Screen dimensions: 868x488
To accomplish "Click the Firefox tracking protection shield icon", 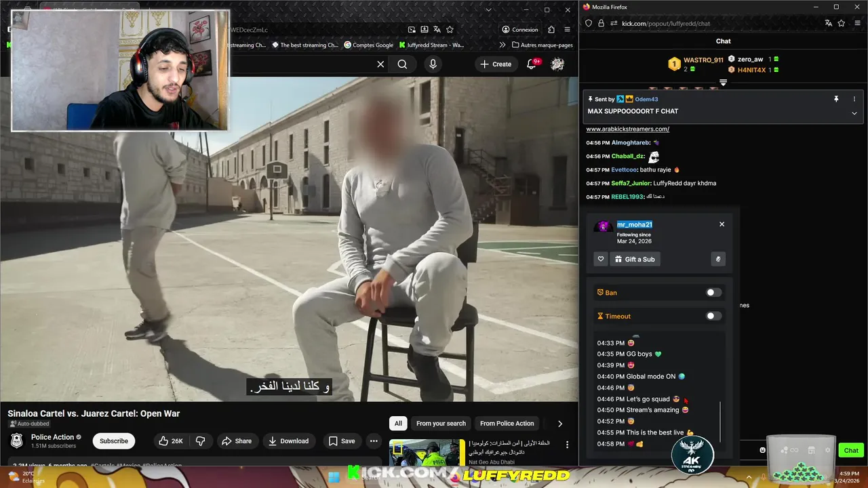I will click(x=589, y=23).
